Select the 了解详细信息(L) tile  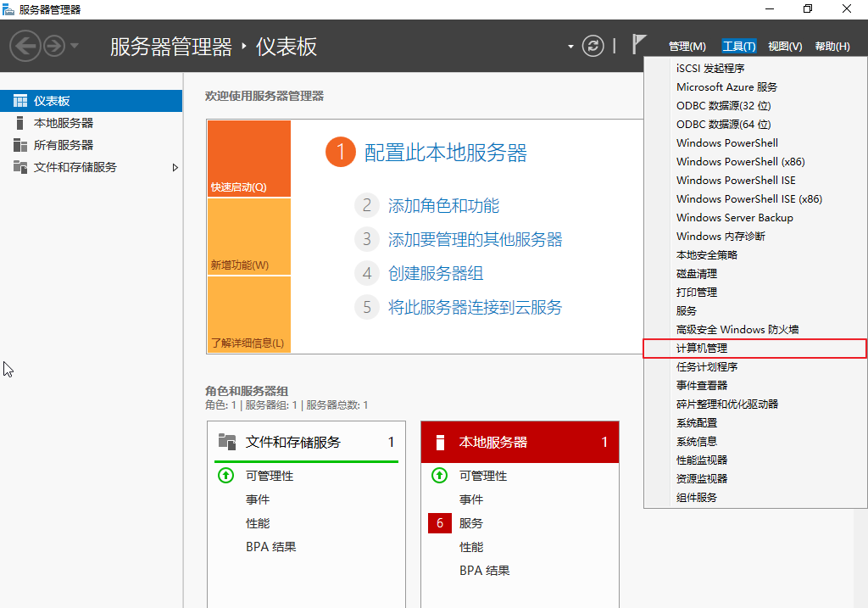(x=248, y=315)
